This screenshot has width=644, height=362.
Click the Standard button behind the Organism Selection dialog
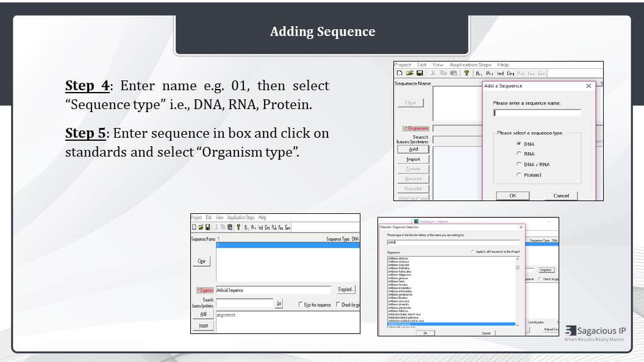(546, 270)
